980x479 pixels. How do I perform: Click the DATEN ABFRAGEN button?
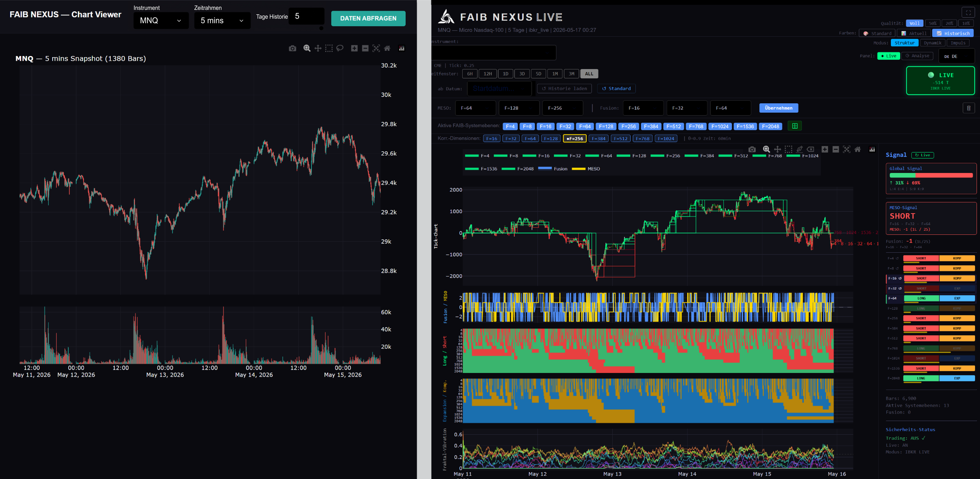pyautogui.click(x=368, y=18)
